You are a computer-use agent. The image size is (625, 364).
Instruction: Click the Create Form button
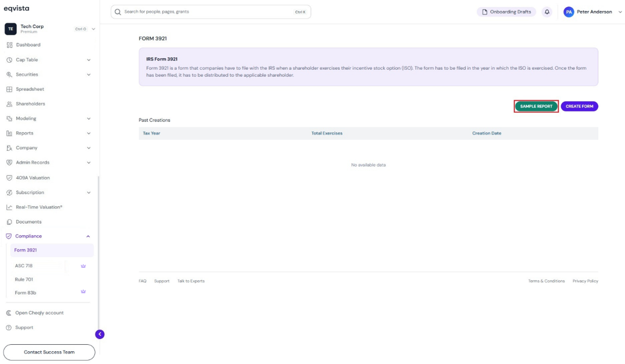coord(579,106)
